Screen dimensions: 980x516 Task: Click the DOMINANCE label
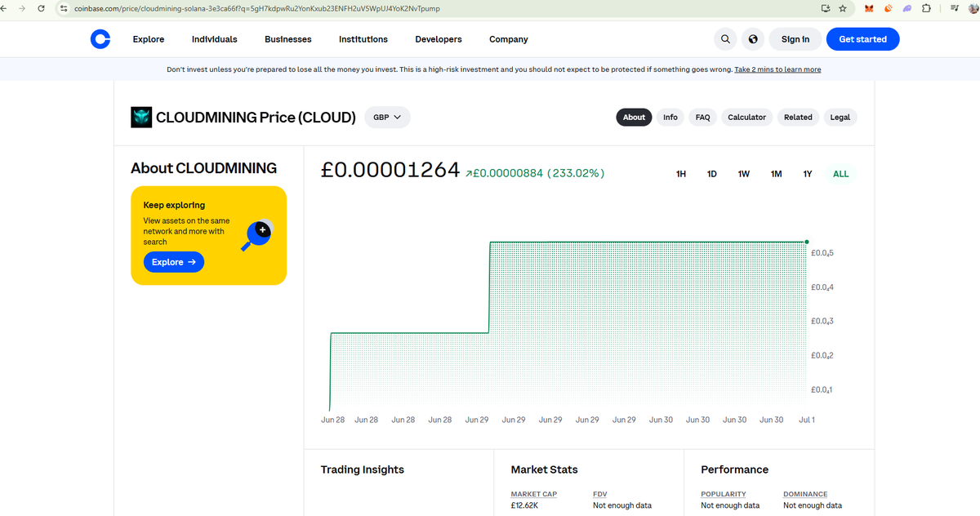[x=805, y=494]
